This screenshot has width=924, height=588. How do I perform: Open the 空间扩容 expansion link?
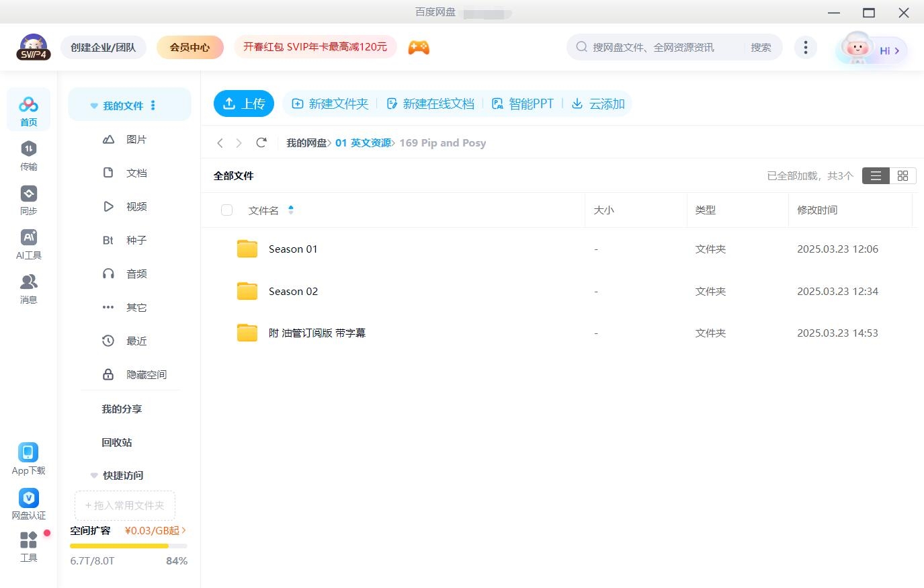click(x=90, y=530)
